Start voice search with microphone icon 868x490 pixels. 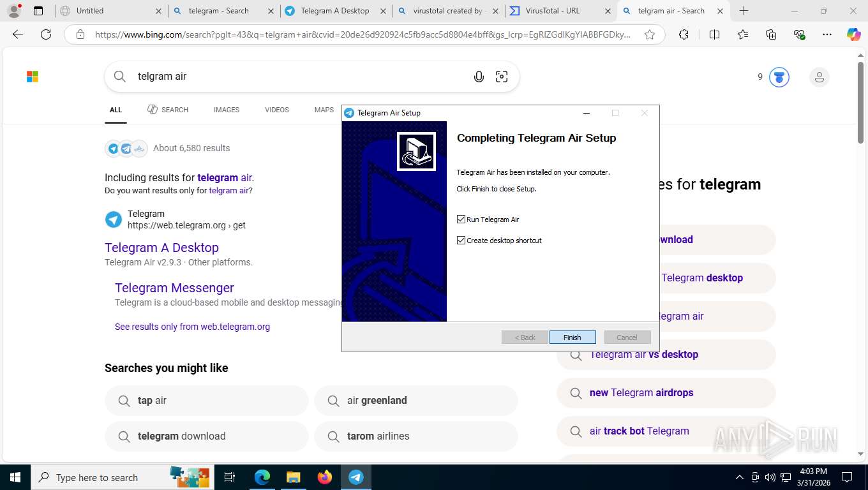479,77
